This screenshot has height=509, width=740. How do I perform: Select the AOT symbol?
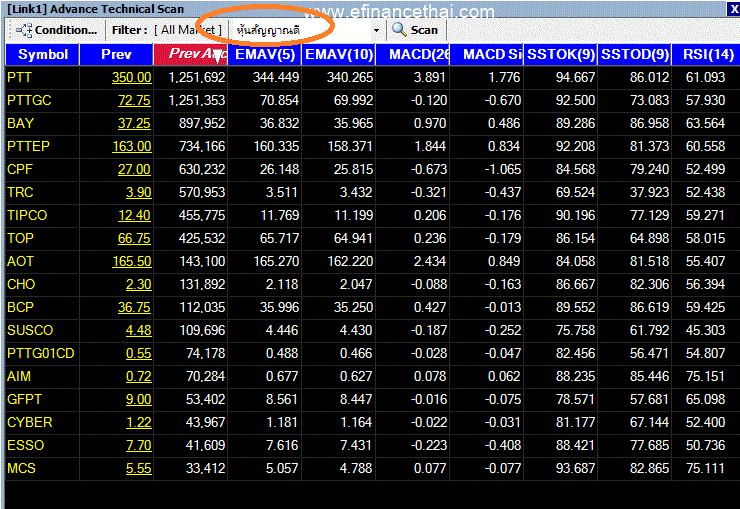click(20, 261)
